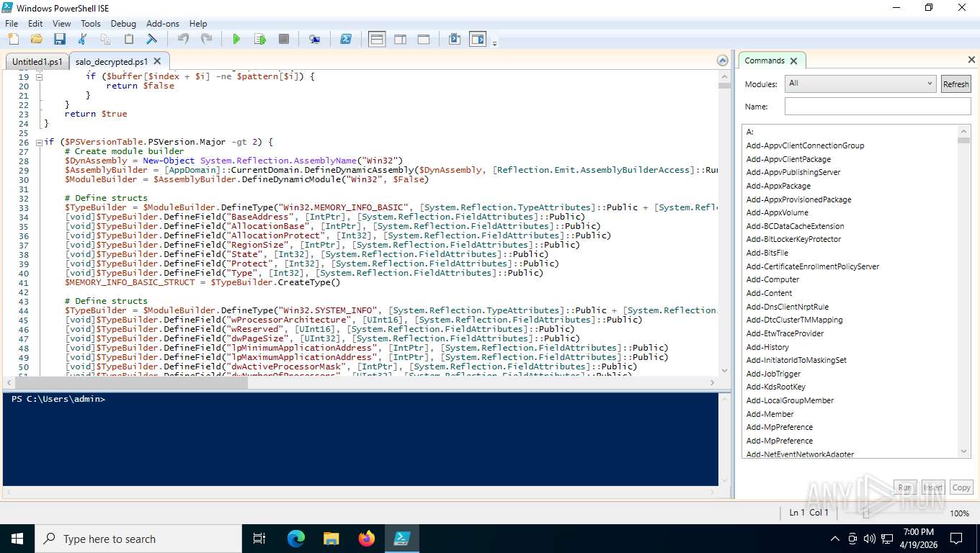Clear the console pane icon
980x553 pixels.
(151, 39)
